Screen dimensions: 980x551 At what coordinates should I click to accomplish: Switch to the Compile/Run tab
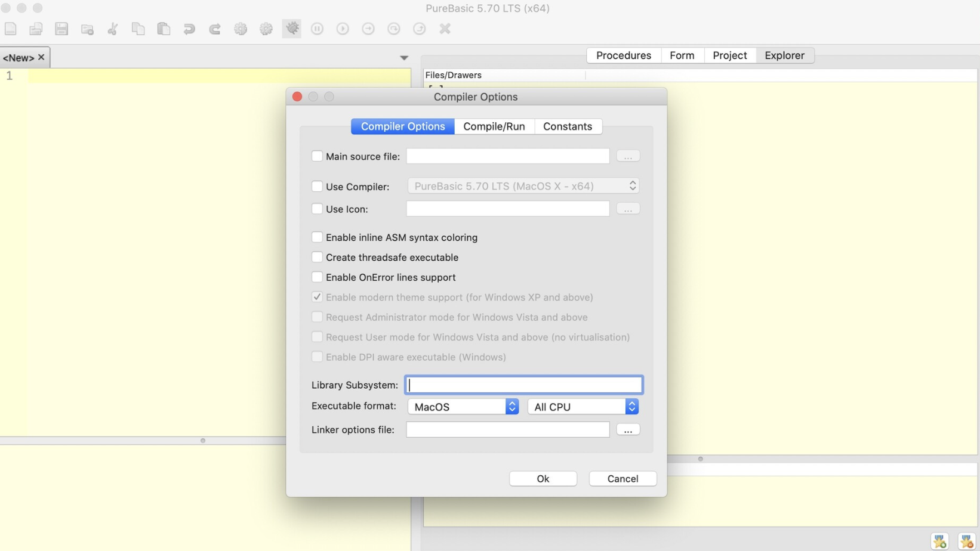494,126
